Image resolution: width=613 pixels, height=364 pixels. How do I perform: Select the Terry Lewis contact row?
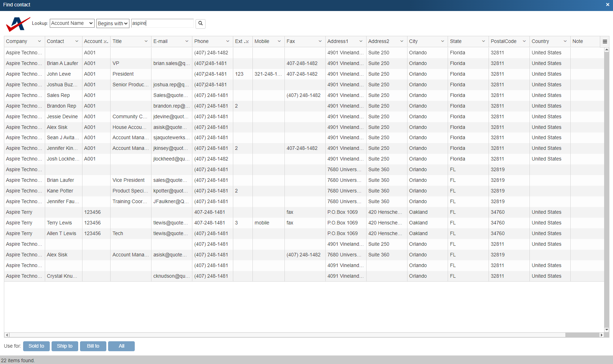pos(59,223)
